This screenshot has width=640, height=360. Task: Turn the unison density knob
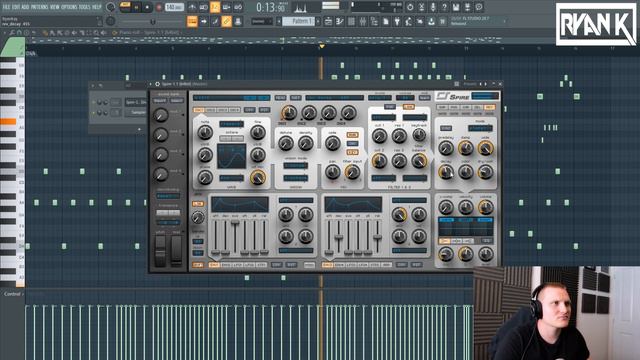tap(305, 143)
